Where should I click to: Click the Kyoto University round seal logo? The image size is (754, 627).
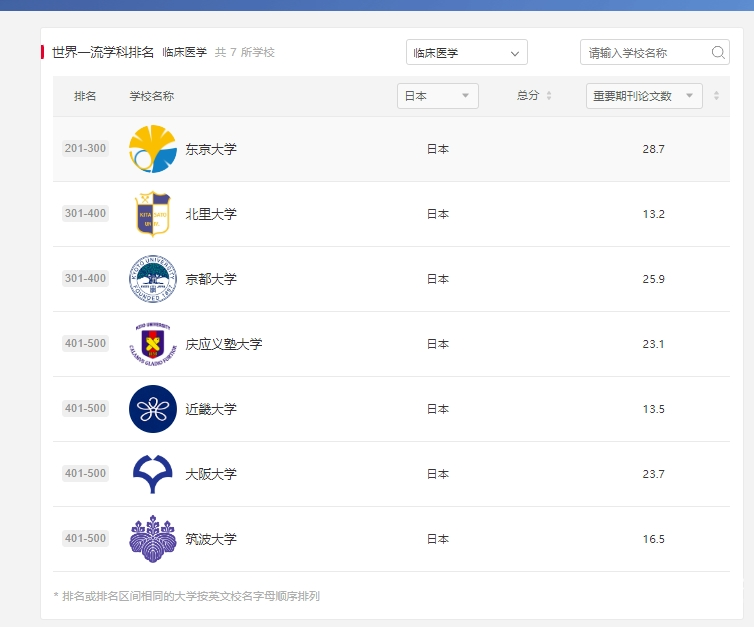tap(153, 279)
